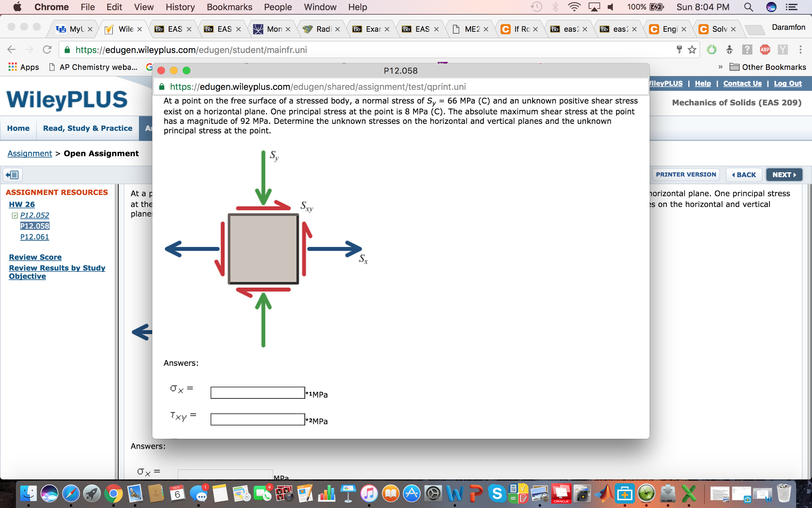812x508 pixels.
Task: Open Microsoft Word in the dock
Action: pos(454,494)
